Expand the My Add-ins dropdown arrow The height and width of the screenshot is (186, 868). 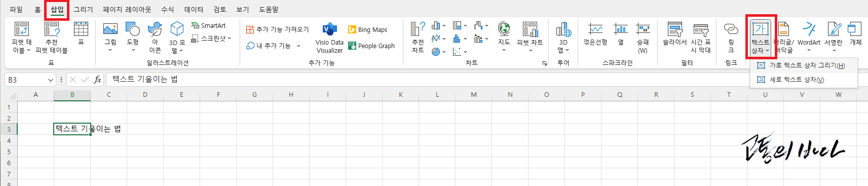298,46
